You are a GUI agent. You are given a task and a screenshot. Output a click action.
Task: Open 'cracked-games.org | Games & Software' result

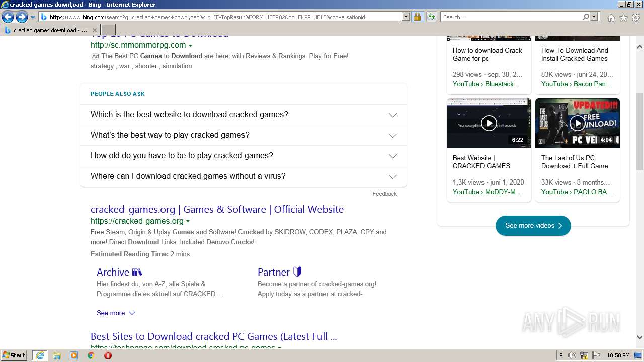click(217, 209)
